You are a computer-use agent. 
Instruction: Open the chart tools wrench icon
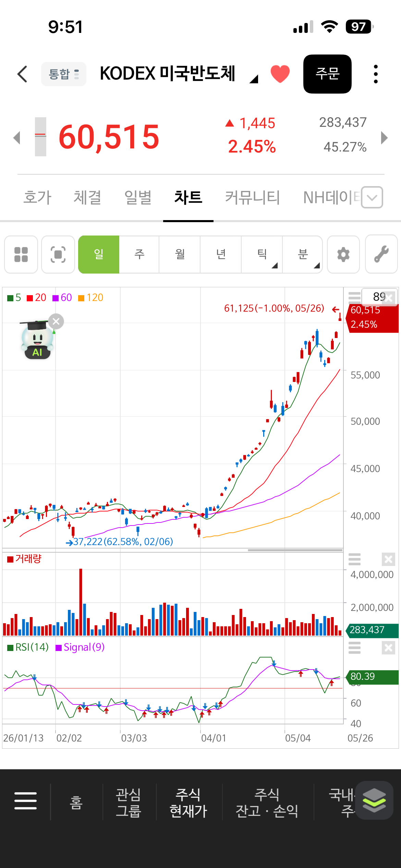tap(381, 254)
